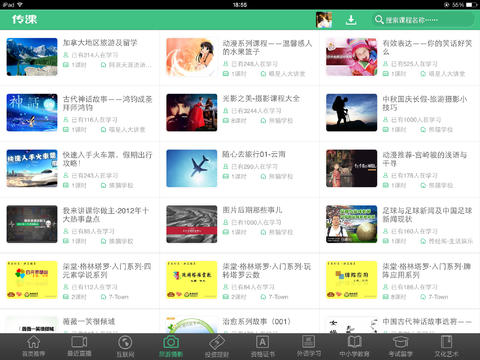Open the hiker silhouette thumbnail
480x360 pixels.
click(x=352, y=112)
